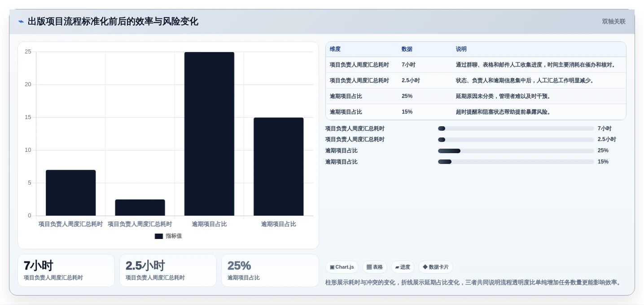Click the 7小时 value beside its progress bar
The width and height of the screenshot is (644, 305).
[x=605, y=128]
